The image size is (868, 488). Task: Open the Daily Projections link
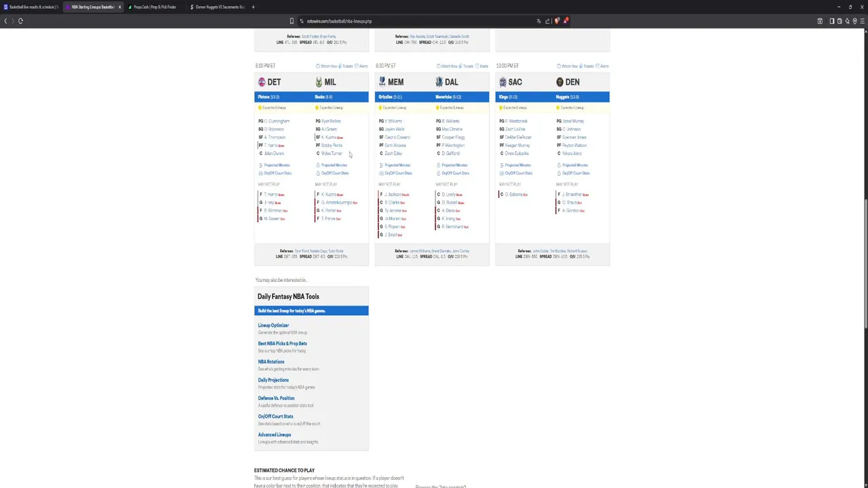273,380
